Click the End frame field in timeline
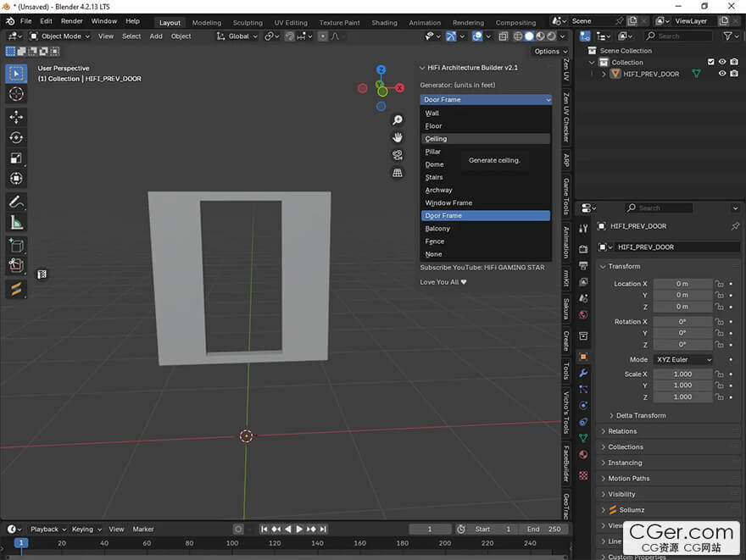Image resolution: width=746 pixels, height=560 pixels. pyautogui.click(x=545, y=529)
